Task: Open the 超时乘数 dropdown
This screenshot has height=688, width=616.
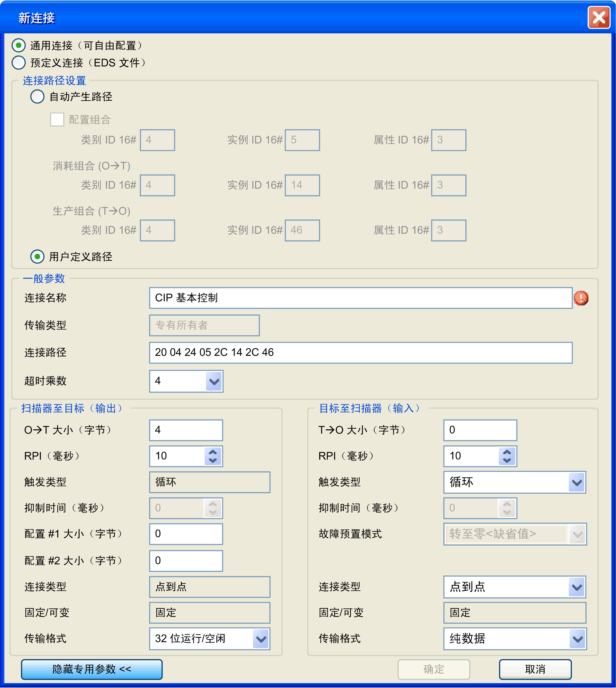Action: coord(214,381)
